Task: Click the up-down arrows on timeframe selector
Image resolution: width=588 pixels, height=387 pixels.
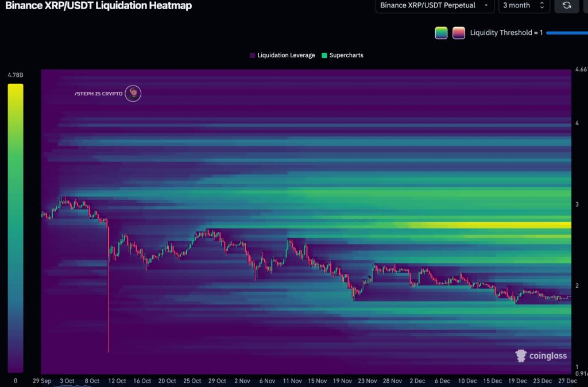Action: coord(541,5)
